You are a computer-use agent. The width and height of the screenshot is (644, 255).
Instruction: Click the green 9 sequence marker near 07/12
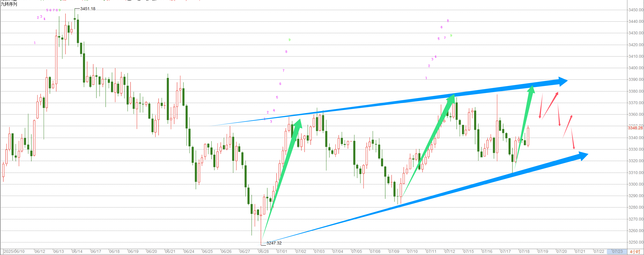pyautogui.click(x=451, y=36)
